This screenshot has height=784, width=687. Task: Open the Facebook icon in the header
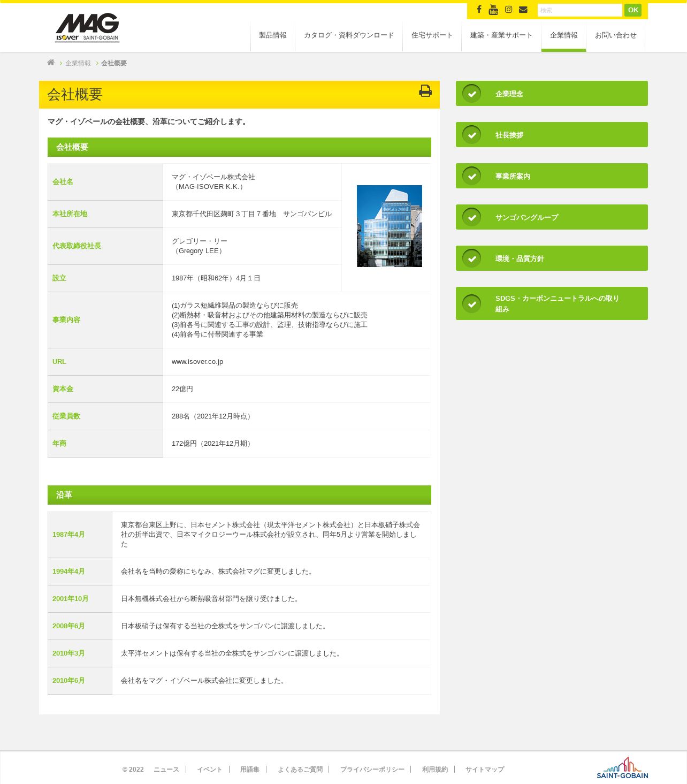coord(479,9)
